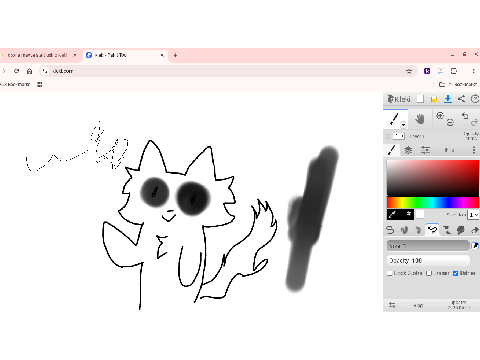
Task: Activate the eyedropper color picker
Action: [x=393, y=214]
